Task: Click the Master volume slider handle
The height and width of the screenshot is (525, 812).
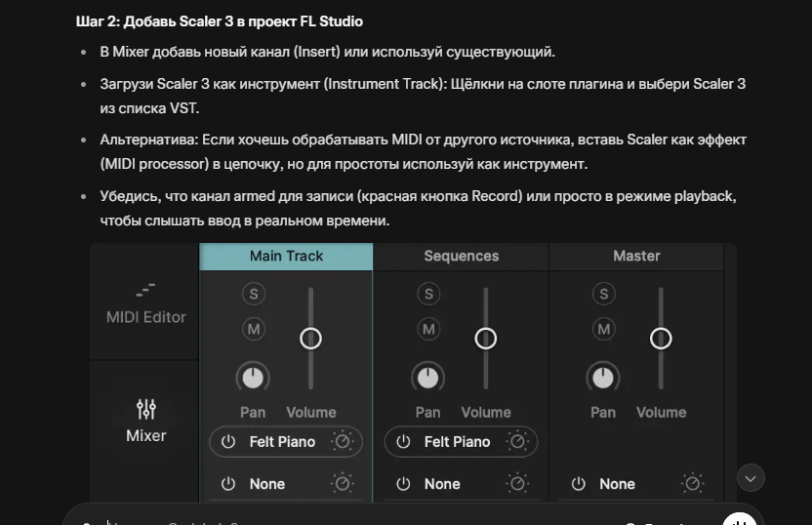Action: click(x=661, y=339)
